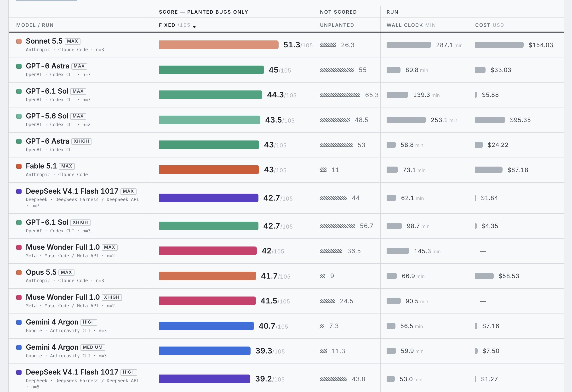Click the $87.18 cost value
This screenshot has width=572, height=392.
pos(518,170)
